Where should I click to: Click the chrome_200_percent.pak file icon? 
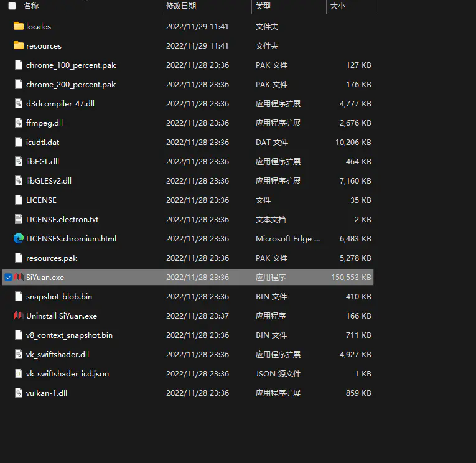coord(19,84)
